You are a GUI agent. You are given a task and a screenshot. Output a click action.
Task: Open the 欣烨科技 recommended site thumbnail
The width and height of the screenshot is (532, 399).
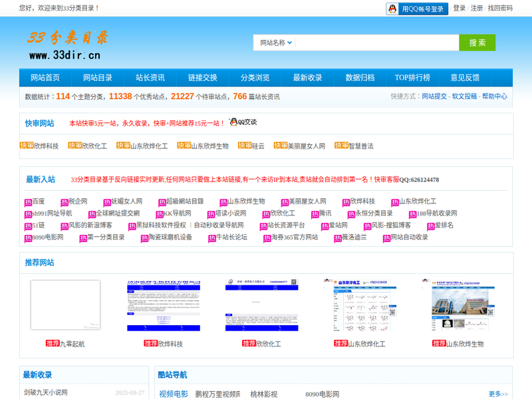click(x=163, y=305)
